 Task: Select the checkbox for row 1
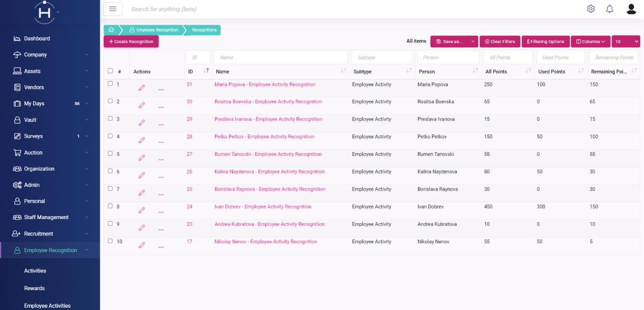[x=110, y=83]
